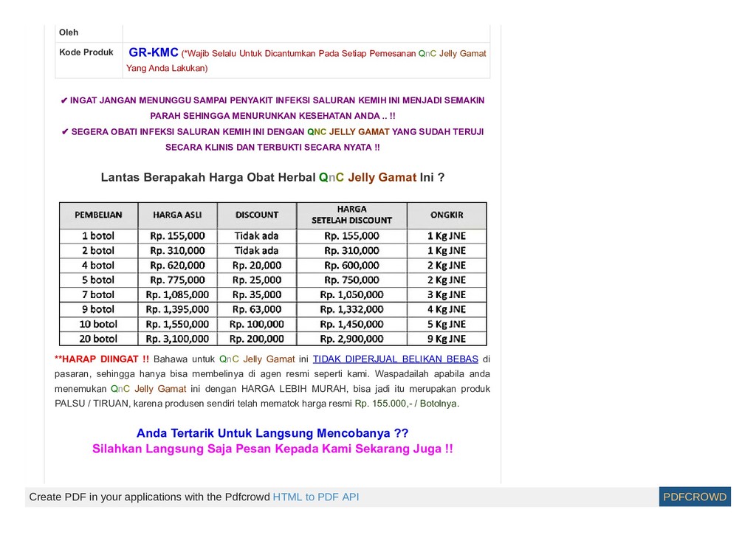756x535 pixels.
Task: Click the Rp. 600,000 discounted price cell
Action: [x=351, y=266]
